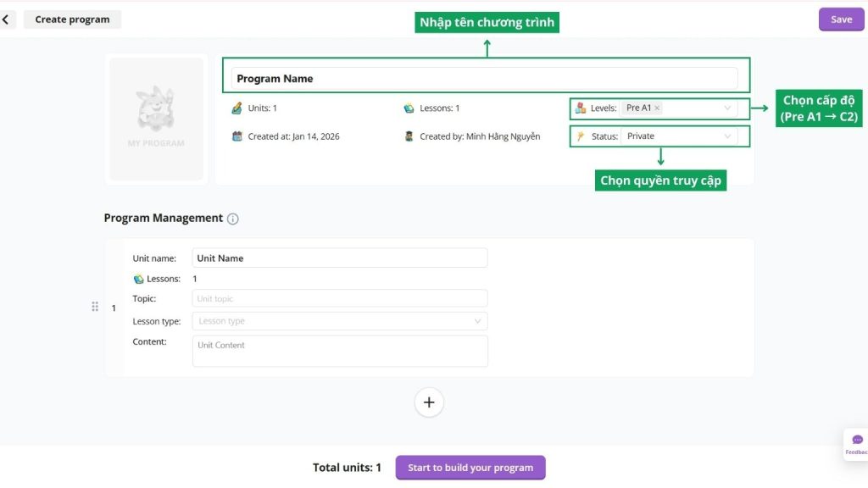The width and height of the screenshot is (868, 488).
Task: Click the Created at calendar icon
Action: [x=237, y=136]
